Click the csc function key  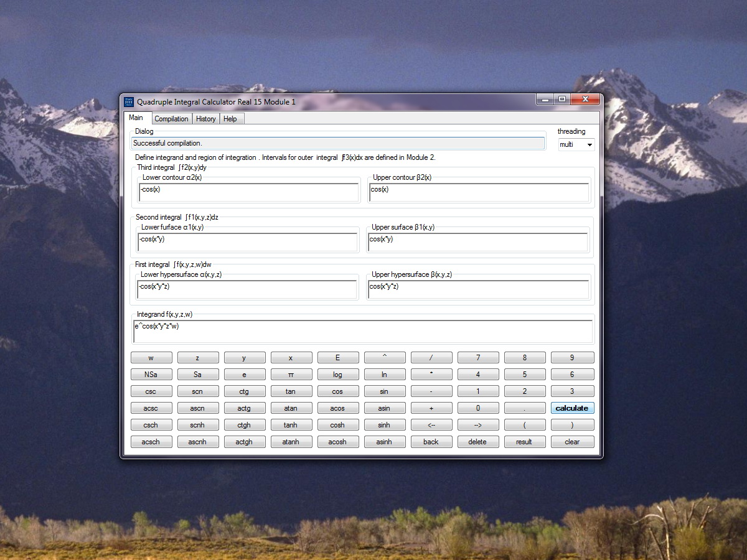click(x=151, y=391)
